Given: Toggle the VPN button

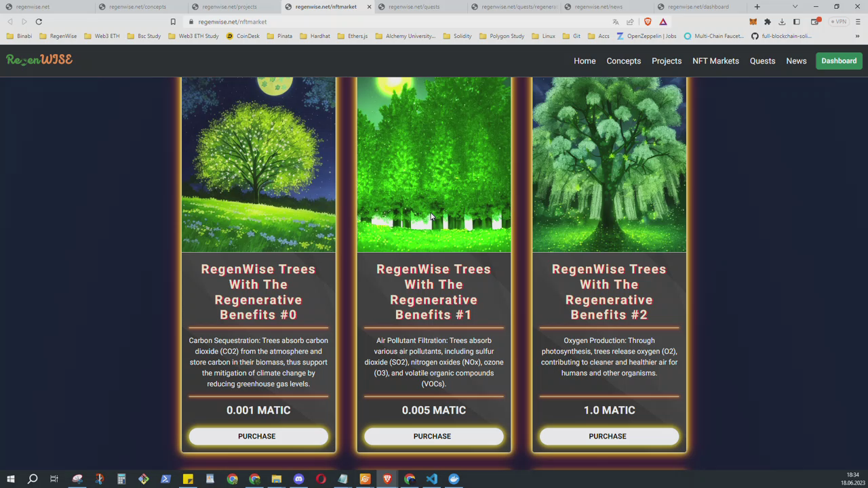Looking at the screenshot, I should point(840,22).
